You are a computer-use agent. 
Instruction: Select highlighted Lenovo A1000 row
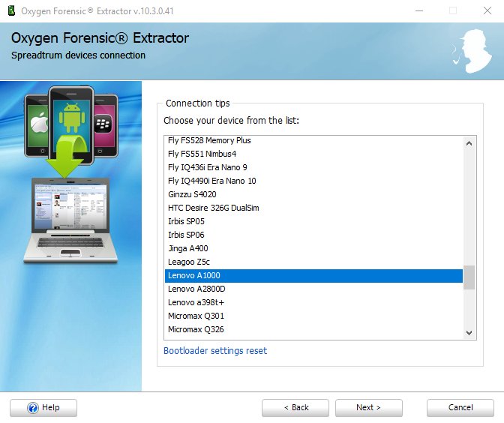(x=313, y=275)
